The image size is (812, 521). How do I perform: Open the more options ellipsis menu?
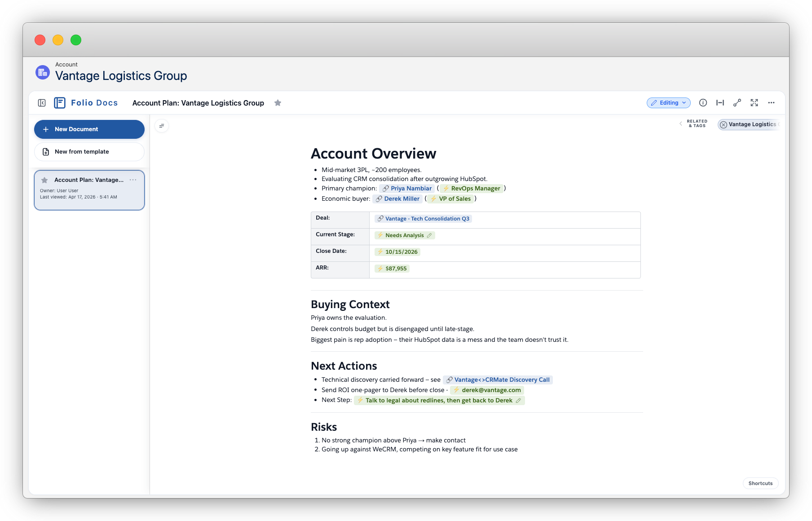click(771, 103)
